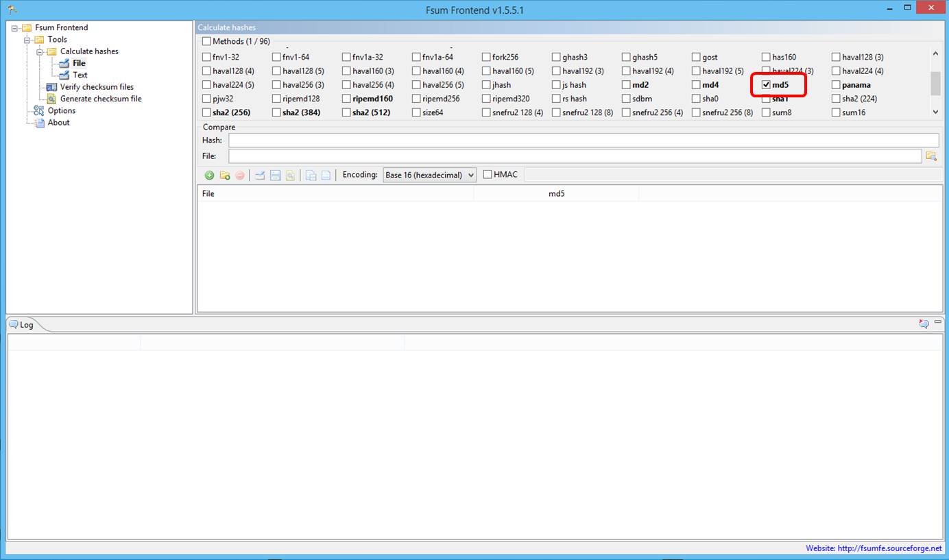949x560 pixels.
Task: Open the Options page in tree
Action: (x=61, y=110)
